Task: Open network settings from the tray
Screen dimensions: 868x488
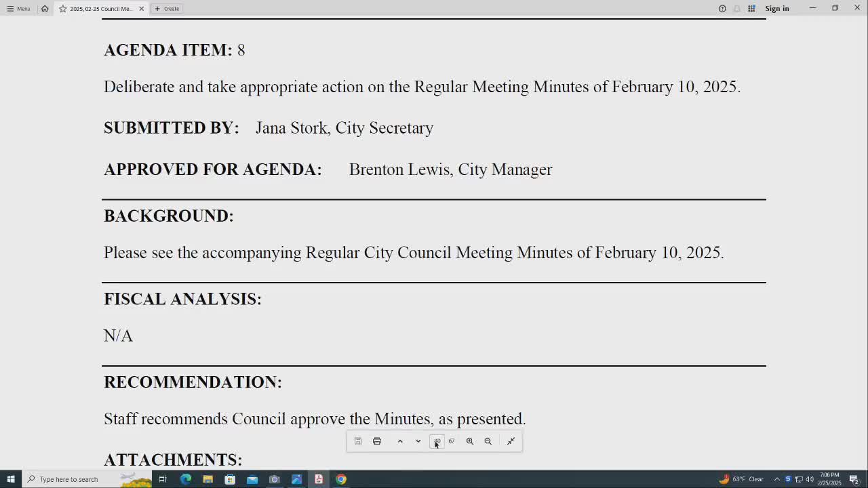Action: 799,479
